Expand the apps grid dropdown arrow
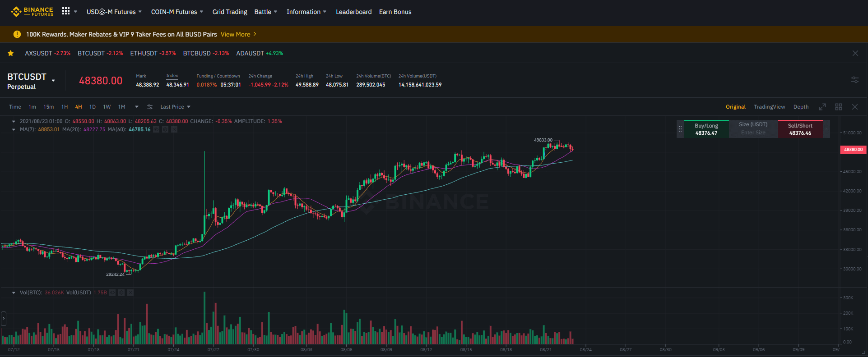This screenshot has height=357, width=868. click(x=75, y=12)
